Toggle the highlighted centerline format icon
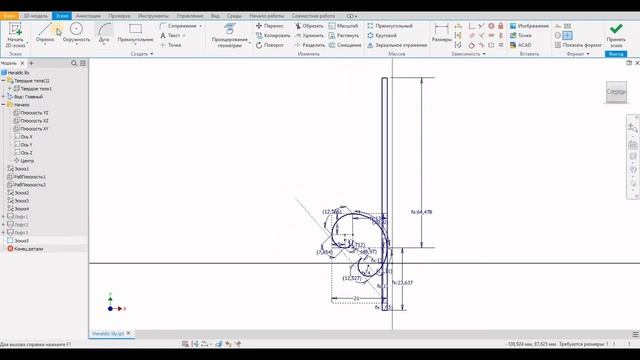Screen dimensions: 640x360 [x=567, y=36]
